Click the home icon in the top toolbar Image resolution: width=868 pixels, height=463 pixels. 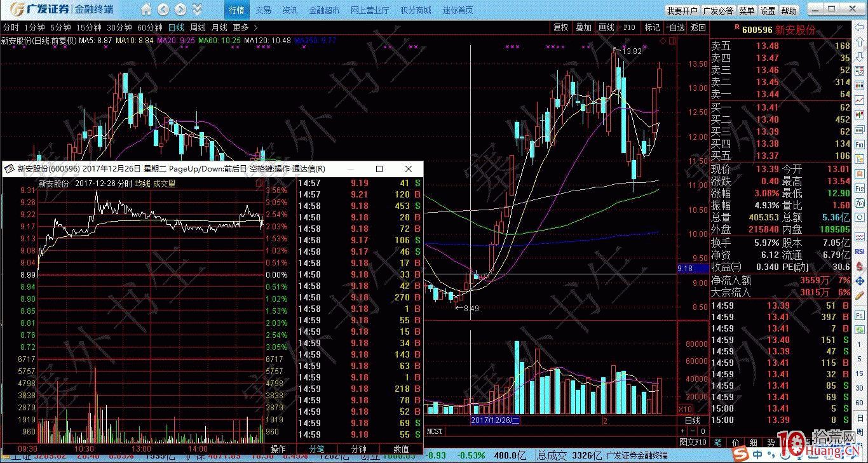coord(146,10)
